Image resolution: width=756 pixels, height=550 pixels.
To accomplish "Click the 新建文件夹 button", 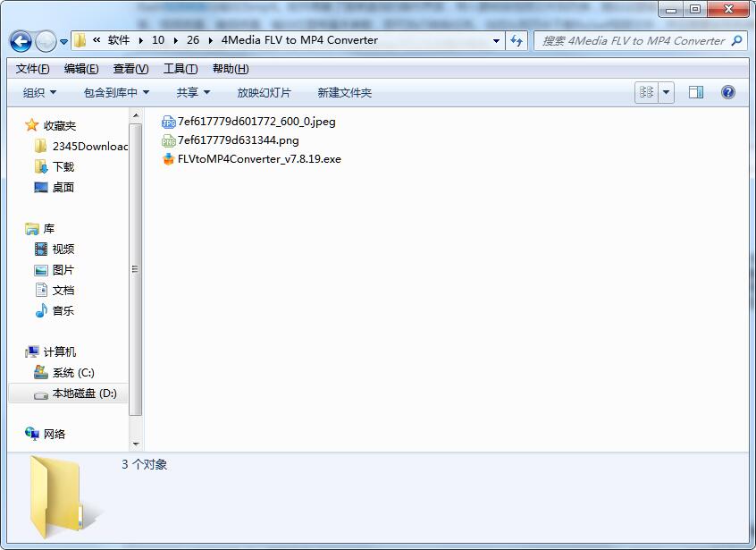I will click(345, 93).
